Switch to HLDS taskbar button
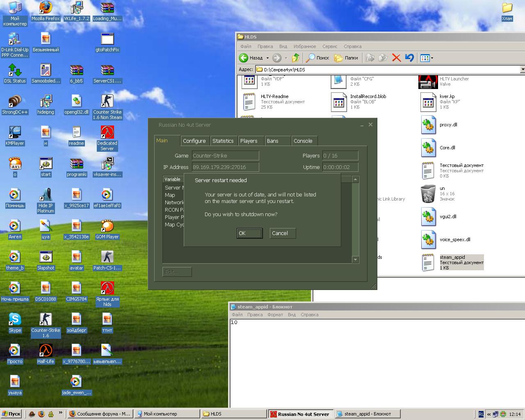 click(x=233, y=414)
